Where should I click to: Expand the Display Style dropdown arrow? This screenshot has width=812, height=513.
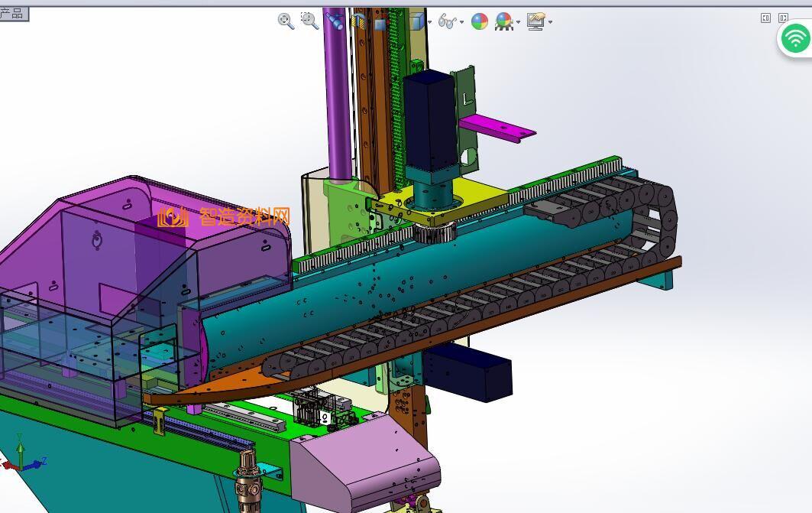click(x=429, y=22)
